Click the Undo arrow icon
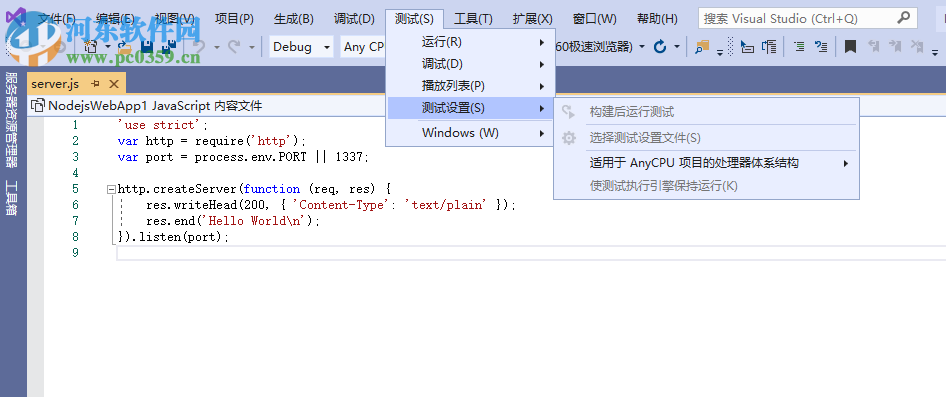The image size is (946, 397). [x=198, y=46]
